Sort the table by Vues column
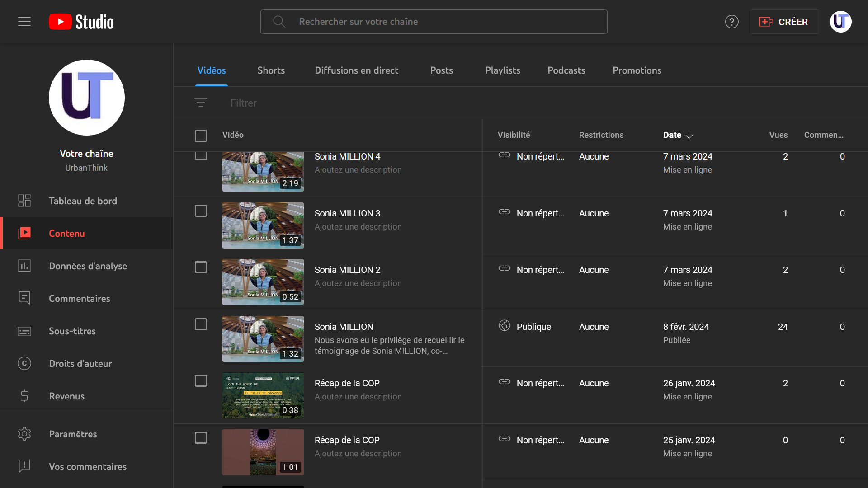The height and width of the screenshot is (488, 868). [x=778, y=135]
